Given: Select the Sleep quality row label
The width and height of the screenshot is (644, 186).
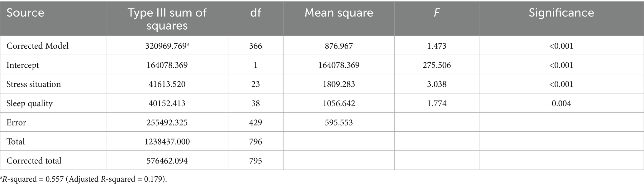Looking at the screenshot, I should (30, 103).
